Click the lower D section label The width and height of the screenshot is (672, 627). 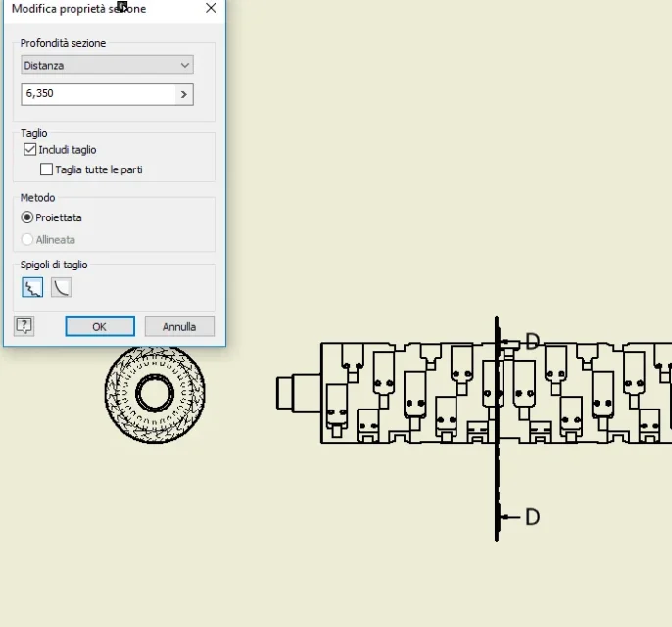coord(532,517)
